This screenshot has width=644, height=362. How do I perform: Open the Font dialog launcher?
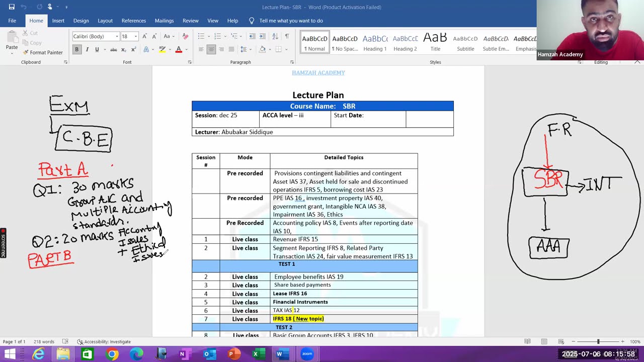coord(190,62)
